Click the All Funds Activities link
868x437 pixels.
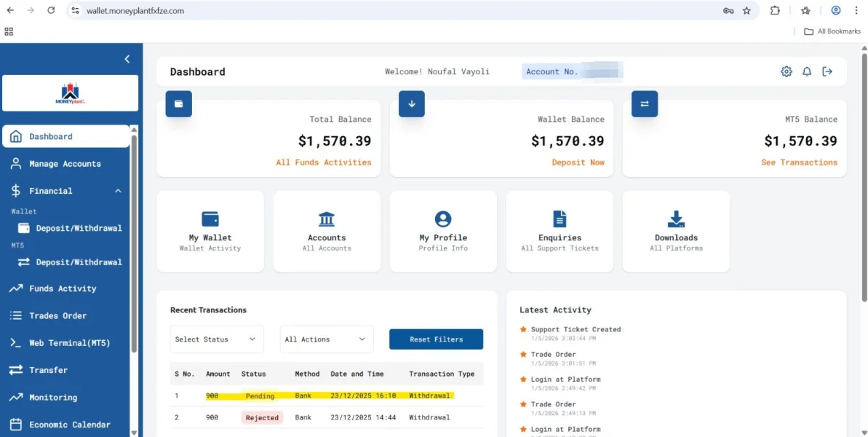323,162
